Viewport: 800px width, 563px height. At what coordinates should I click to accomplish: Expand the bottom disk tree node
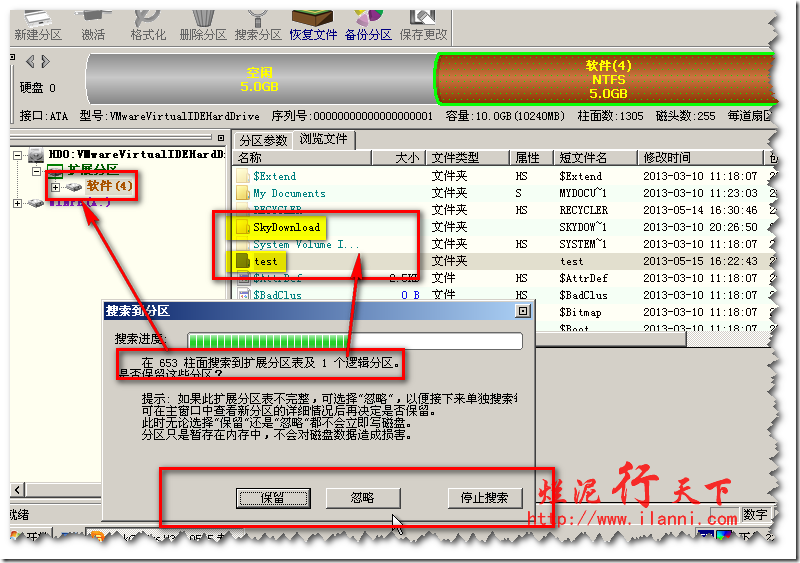click(18, 203)
